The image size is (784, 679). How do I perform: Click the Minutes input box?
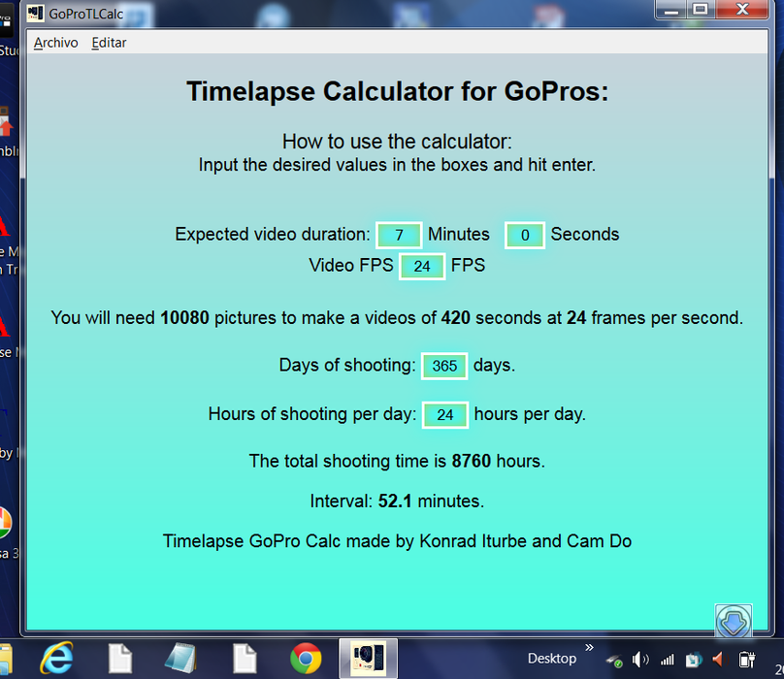pos(399,235)
